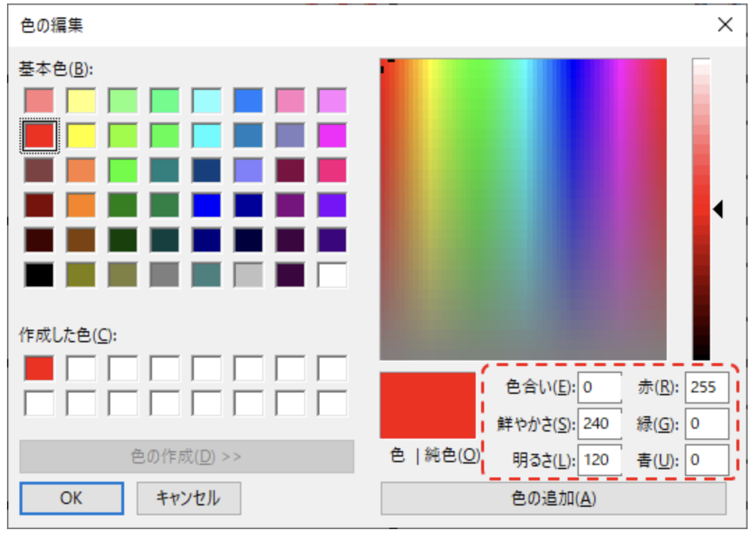Pick the pure blue basic color swatch
Screen dimensions: 756x534
click(206, 205)
